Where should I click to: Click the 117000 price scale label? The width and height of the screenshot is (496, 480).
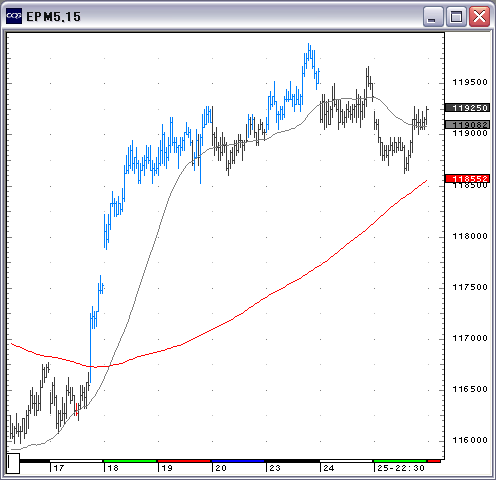click(x=470, y=338)
